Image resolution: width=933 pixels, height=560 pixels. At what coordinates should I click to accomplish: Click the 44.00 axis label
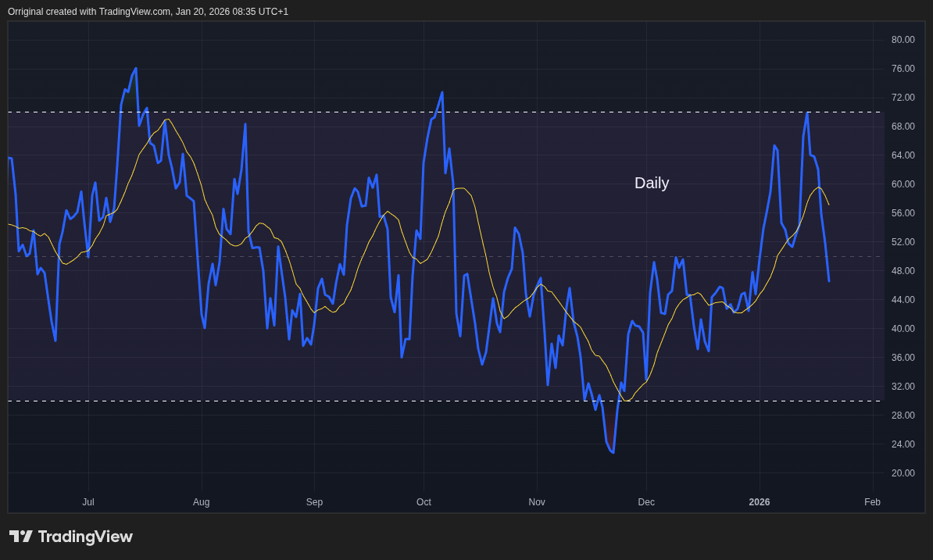point(903,300)
